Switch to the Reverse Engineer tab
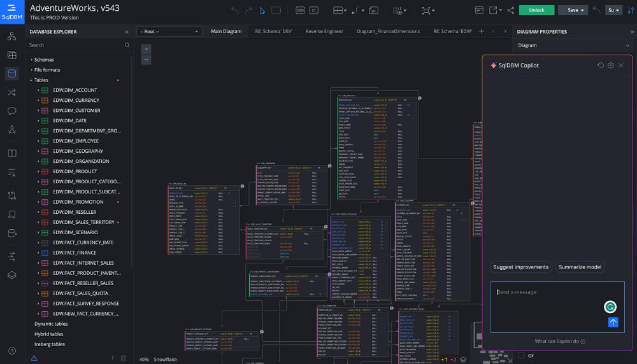 point(324,31)
